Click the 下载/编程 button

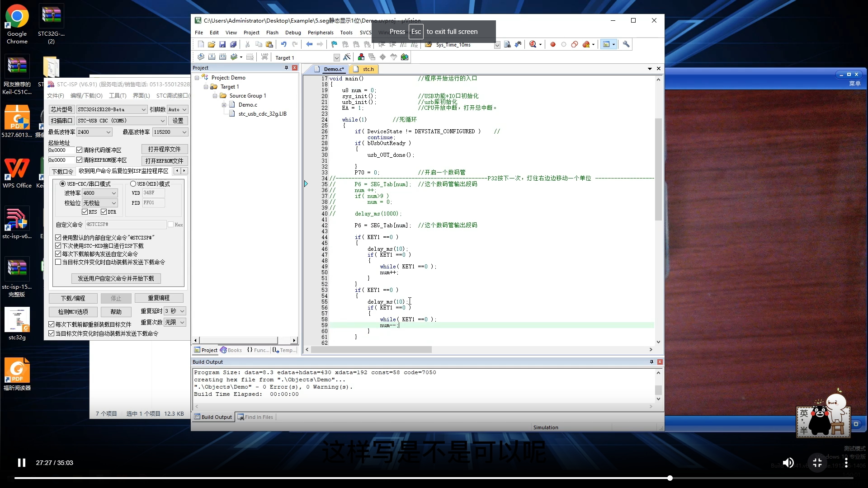[73, 298]
